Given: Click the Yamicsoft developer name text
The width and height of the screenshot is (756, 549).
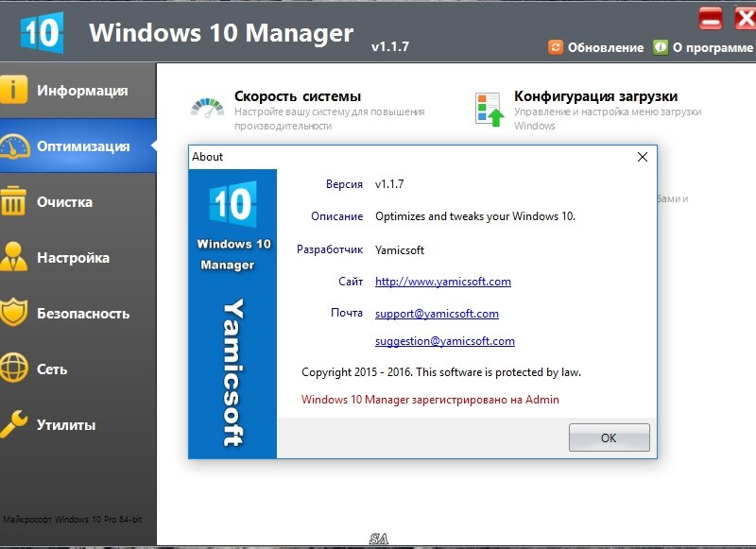Looking at the screenshot, I should click(x=400, y=250).
